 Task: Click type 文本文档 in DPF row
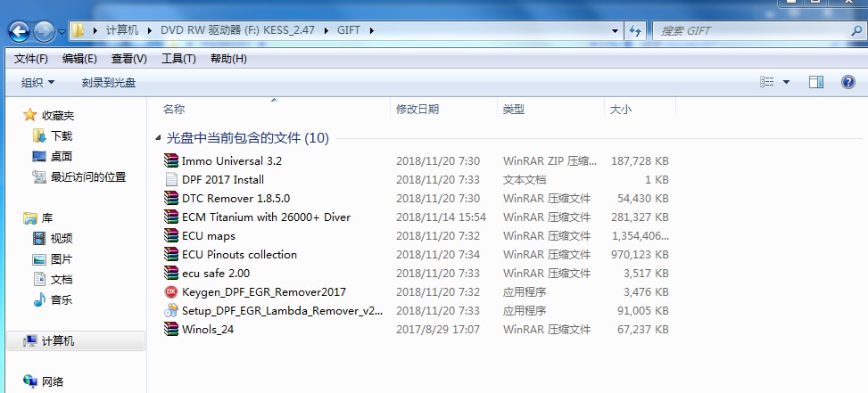point(525,180)
